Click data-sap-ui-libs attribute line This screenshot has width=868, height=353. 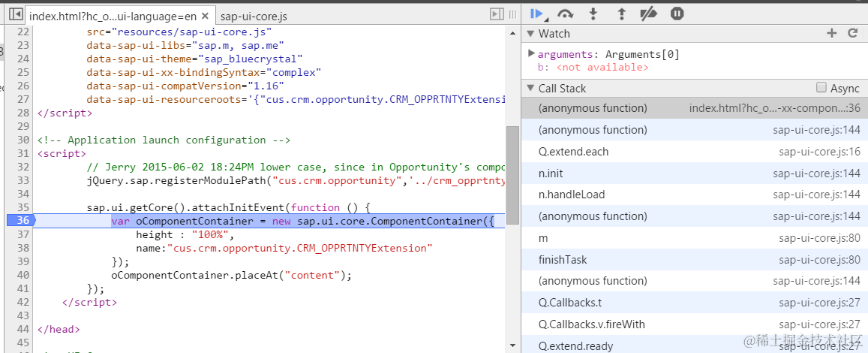185,46
